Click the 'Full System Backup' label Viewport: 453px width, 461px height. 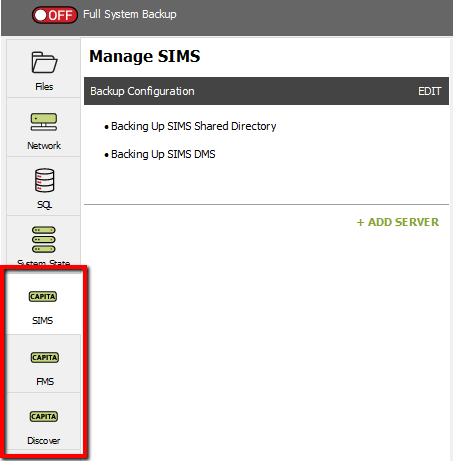(x=130, y=14)
